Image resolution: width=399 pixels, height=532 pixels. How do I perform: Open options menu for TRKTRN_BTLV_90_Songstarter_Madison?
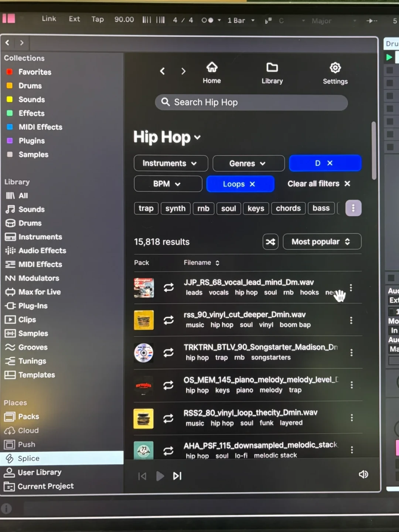pos(351,353)
